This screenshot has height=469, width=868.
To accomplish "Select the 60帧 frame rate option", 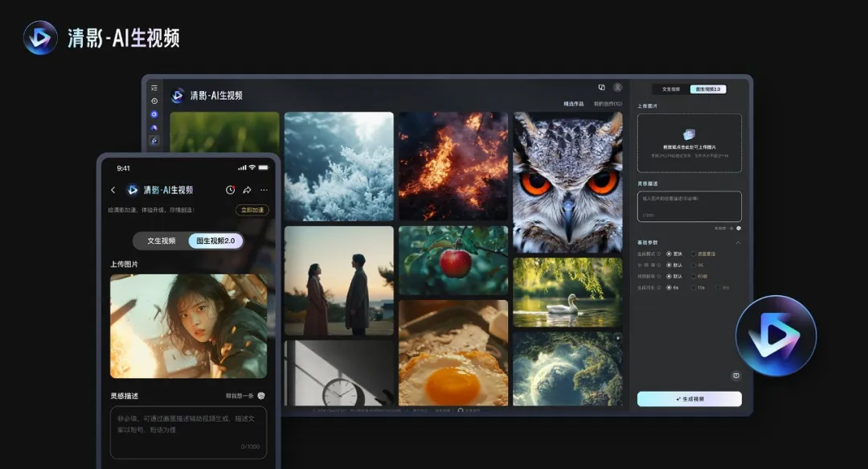I will [694, 276].
